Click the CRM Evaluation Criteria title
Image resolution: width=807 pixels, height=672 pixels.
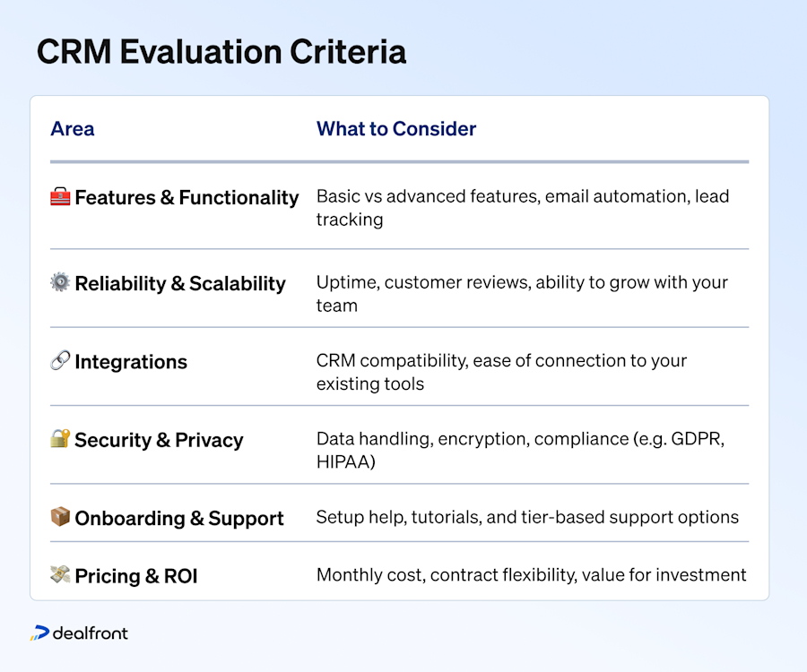(x=221, y=52)
